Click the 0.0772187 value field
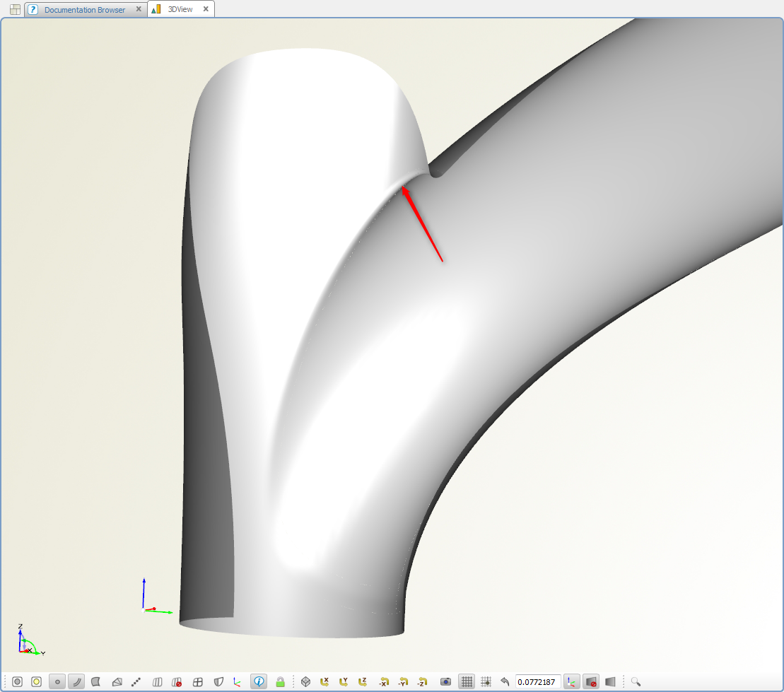Screen dimensions: 784x692 coord(538,682)
